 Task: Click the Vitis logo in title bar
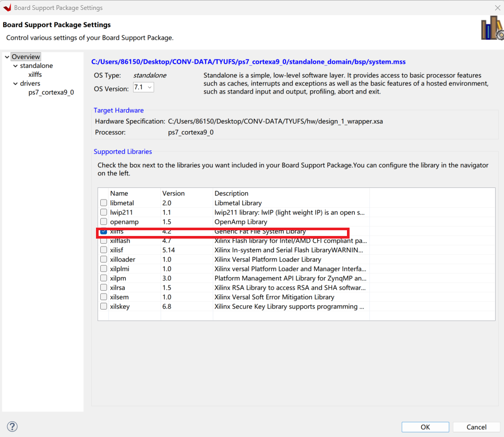click(7, 7)
